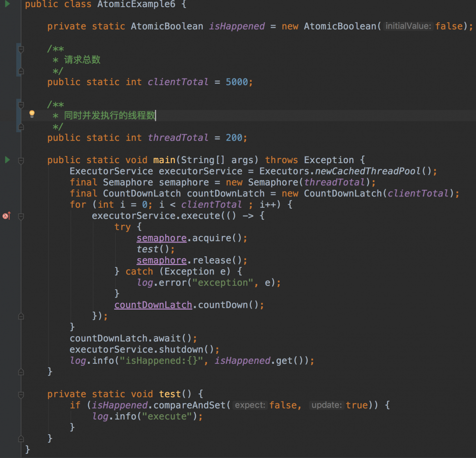
Task: Click the fold end marker at the lambda's closing });
Action: 21,316
